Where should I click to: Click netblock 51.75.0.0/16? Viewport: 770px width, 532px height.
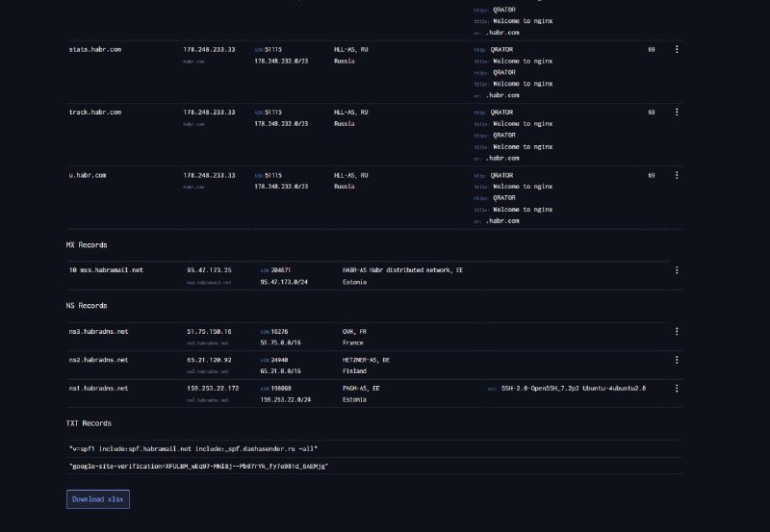[x=280, y=343]
